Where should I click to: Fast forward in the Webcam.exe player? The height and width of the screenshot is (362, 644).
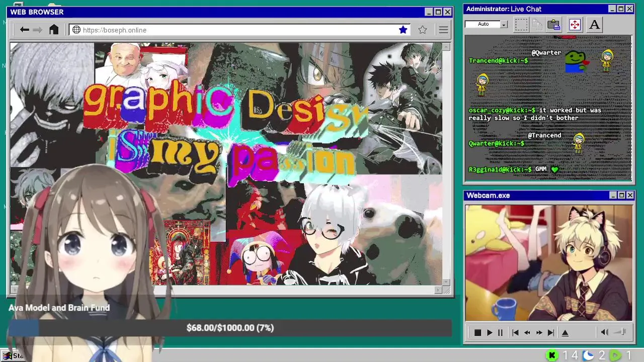tap(539, 332)
